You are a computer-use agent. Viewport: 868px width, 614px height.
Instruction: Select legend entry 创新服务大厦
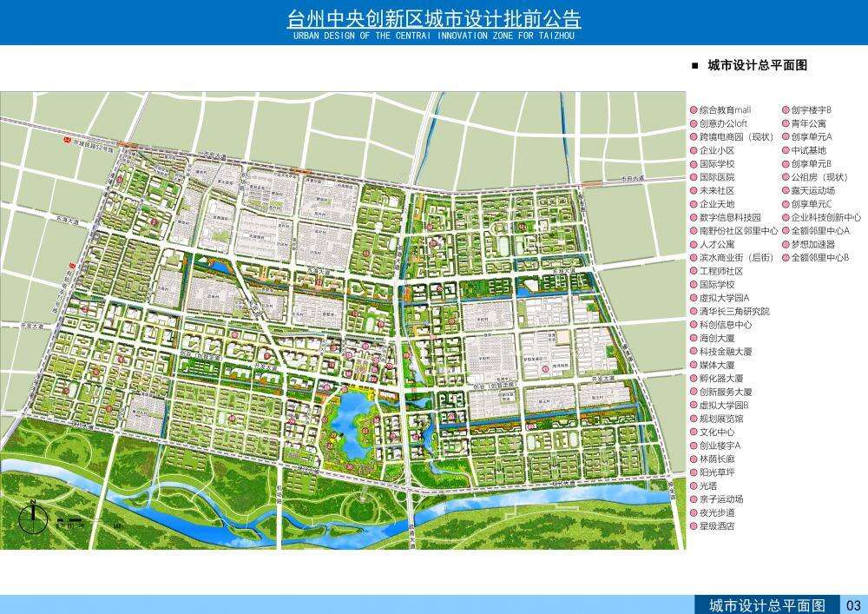pos(720,392)
